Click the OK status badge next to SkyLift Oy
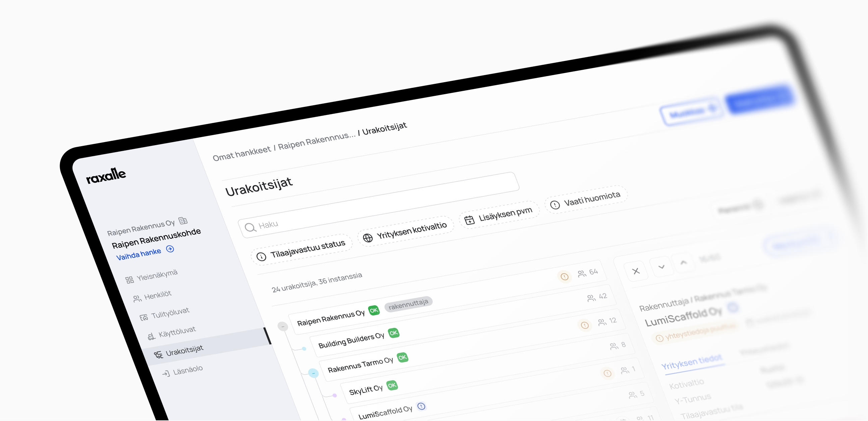Screen dimensions: 868x421 tap(392, 385)
